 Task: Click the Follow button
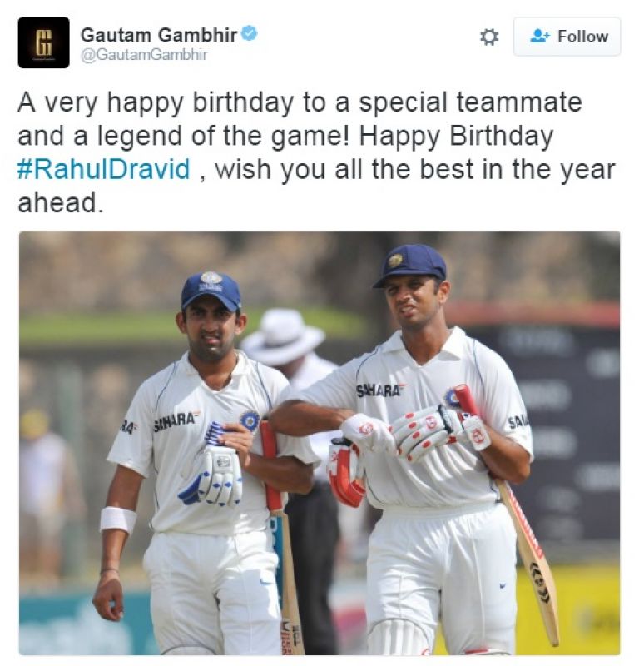tap(567, 37)
